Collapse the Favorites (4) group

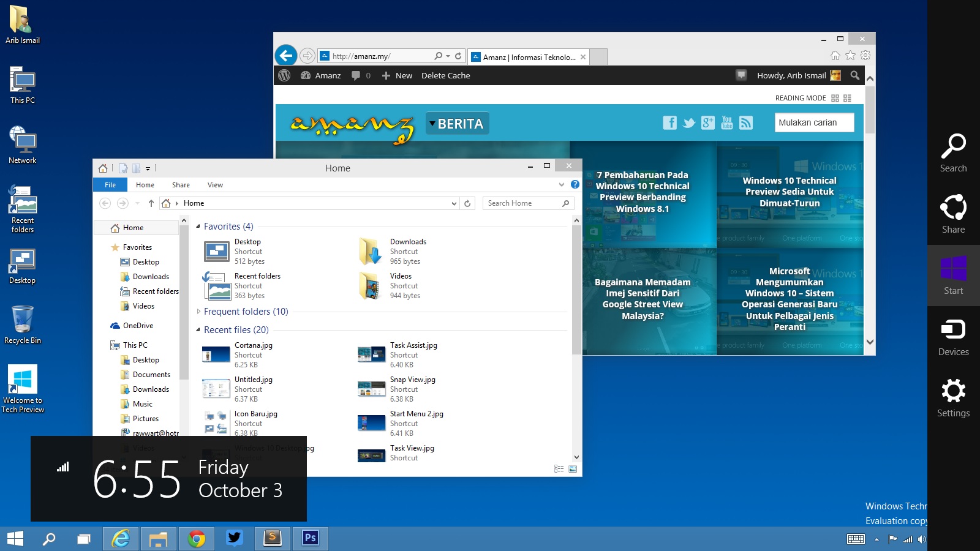(198, 227)
